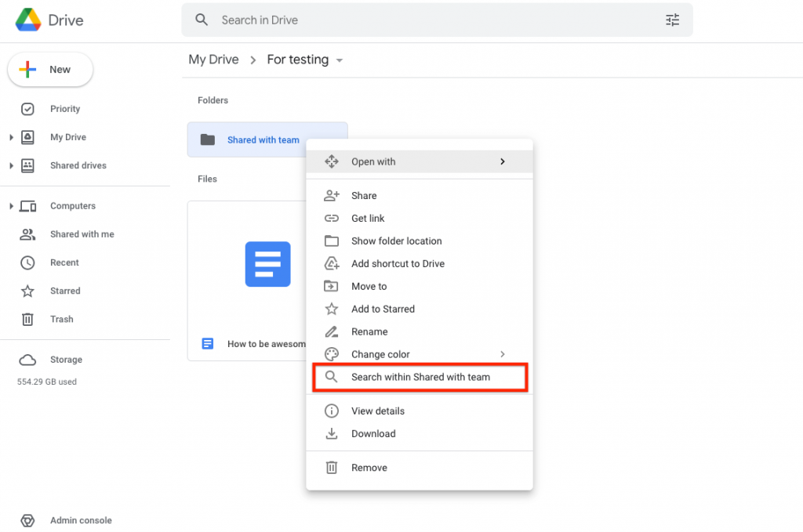Open the Storage link
803x532 pixels.
[x=66, y=360]
